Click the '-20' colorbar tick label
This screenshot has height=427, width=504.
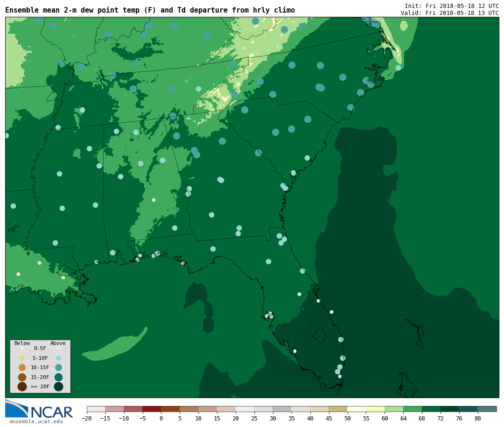[87, 418]
